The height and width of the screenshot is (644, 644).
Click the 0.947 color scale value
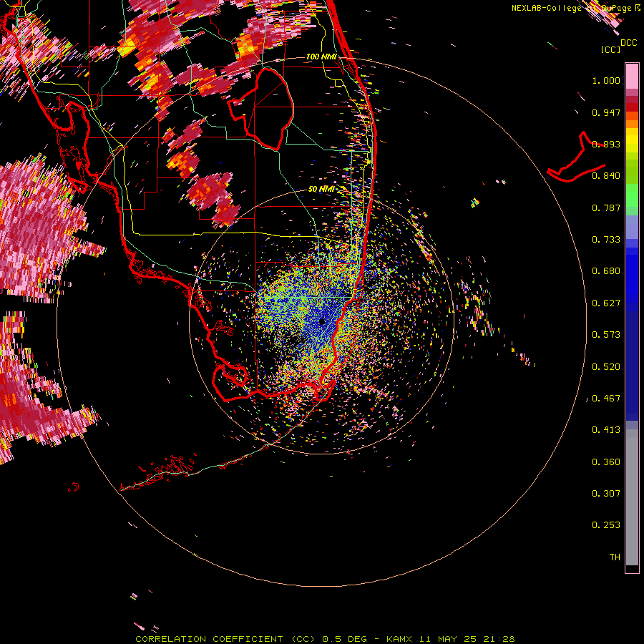pyautogui.click(x=606, y=112)
